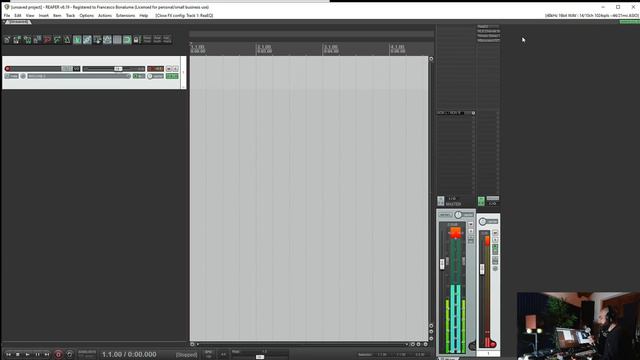Screen dimensions: 640x360
Task: Click the Redo toolbar icon
Action: [57, 40]
